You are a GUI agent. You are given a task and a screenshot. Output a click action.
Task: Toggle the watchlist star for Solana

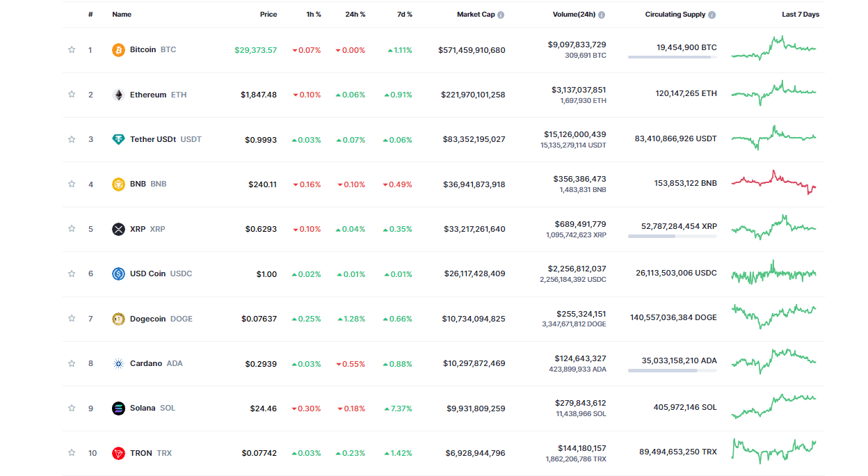72,408
